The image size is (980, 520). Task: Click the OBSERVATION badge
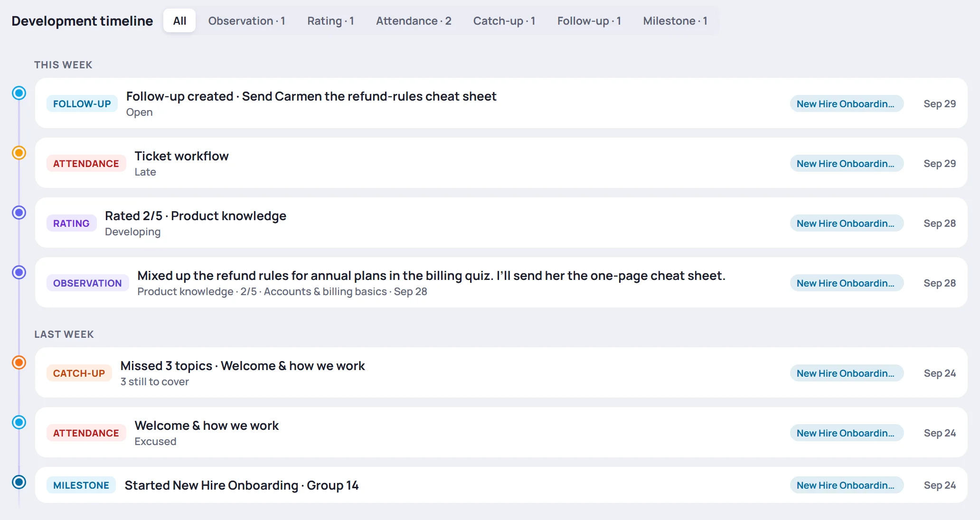pos(87,283)
